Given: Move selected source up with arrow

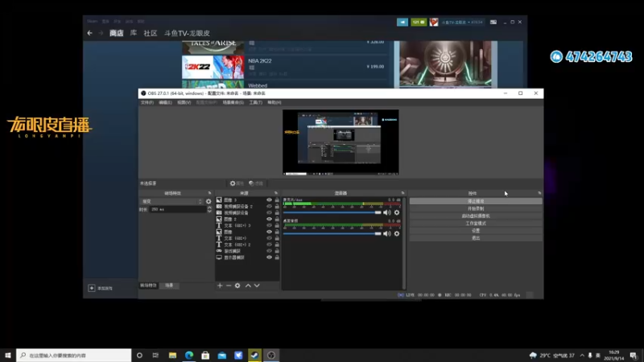Looking at the screenshot, I should pos(248,286).
